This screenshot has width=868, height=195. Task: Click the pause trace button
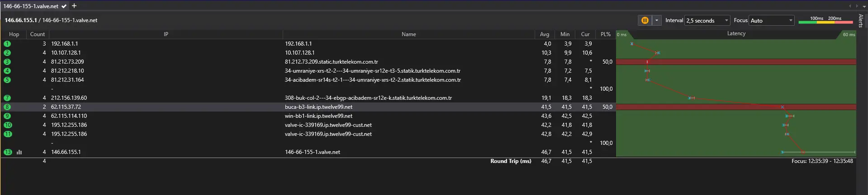645,20
